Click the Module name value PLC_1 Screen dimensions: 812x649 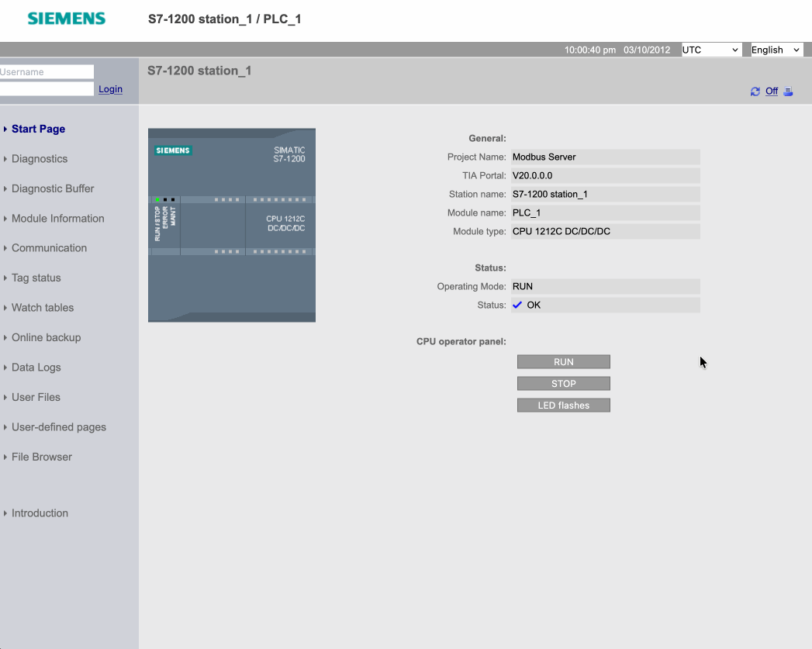[x=605, y=212]
